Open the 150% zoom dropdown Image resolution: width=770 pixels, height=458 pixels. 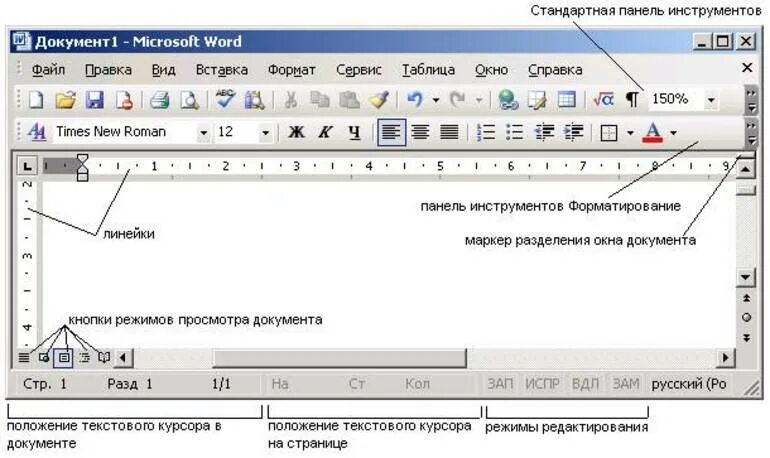(x=711, y=100)
